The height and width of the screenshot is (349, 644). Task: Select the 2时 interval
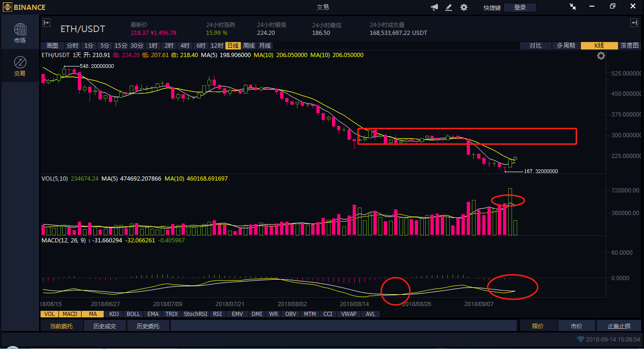pos(169,46)
